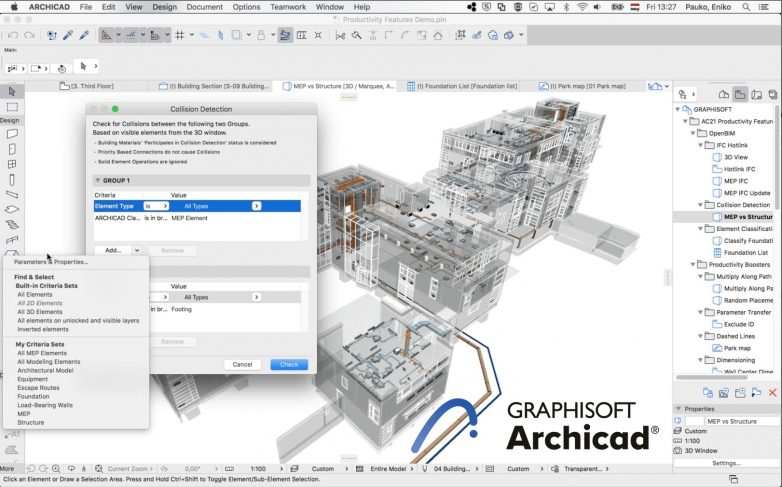Toggle the Guide Lines icon in the toolbar

tap(106, 35)
